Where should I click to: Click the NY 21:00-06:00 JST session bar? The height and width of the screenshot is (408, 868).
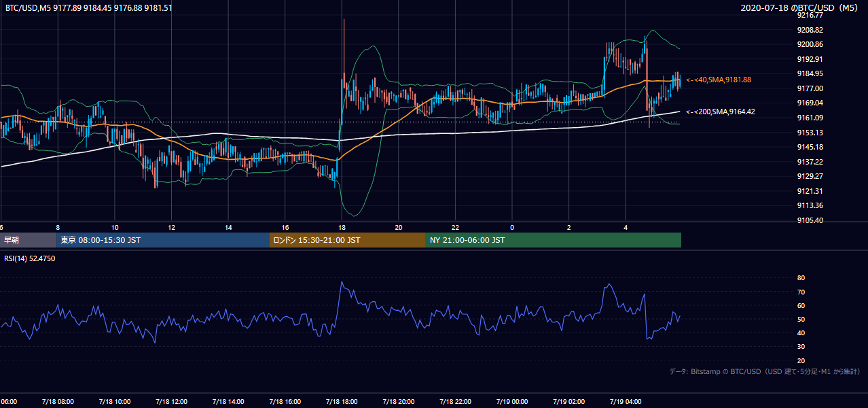click(x=554, y=240)
